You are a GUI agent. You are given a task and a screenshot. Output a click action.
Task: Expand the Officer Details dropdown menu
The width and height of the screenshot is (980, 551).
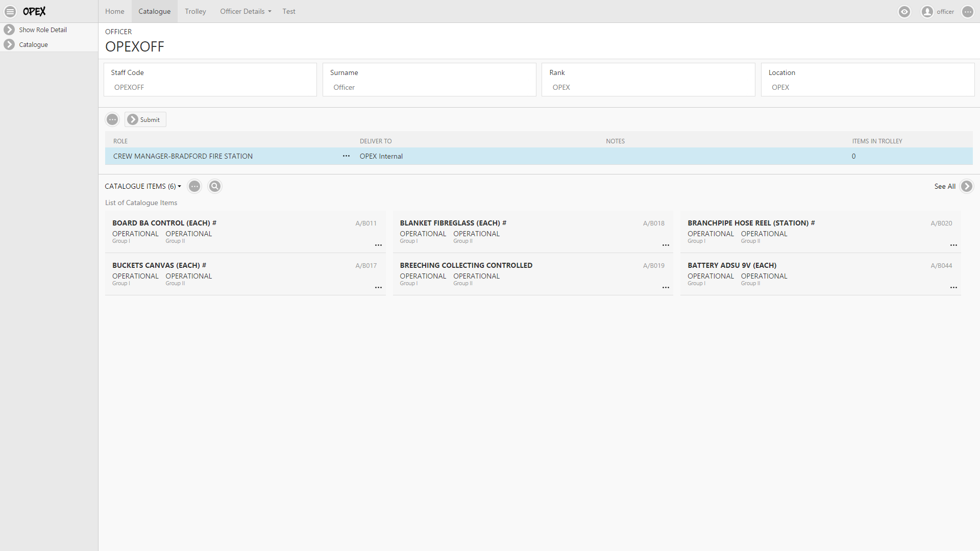[x=246, y=11]
